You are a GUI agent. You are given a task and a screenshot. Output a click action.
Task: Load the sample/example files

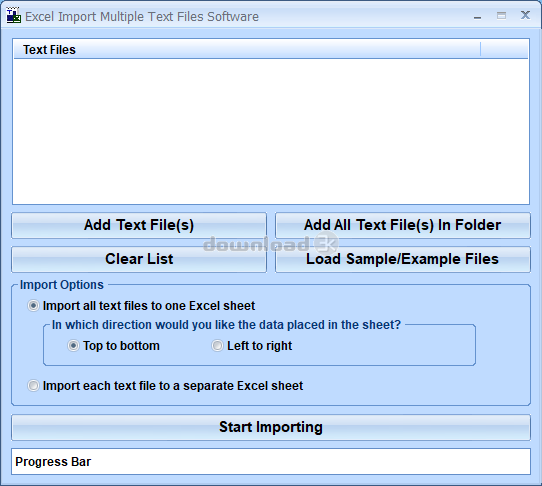[403, 259]
